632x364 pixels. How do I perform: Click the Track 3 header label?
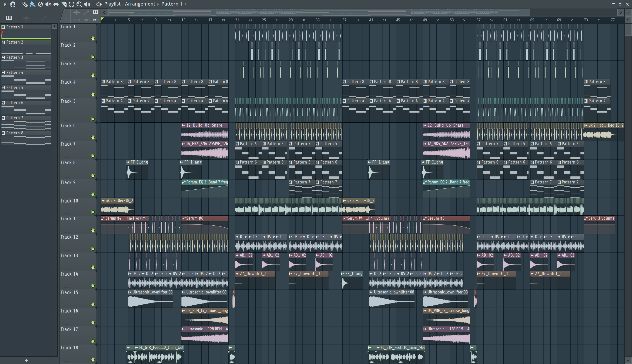tap(68, 63)
